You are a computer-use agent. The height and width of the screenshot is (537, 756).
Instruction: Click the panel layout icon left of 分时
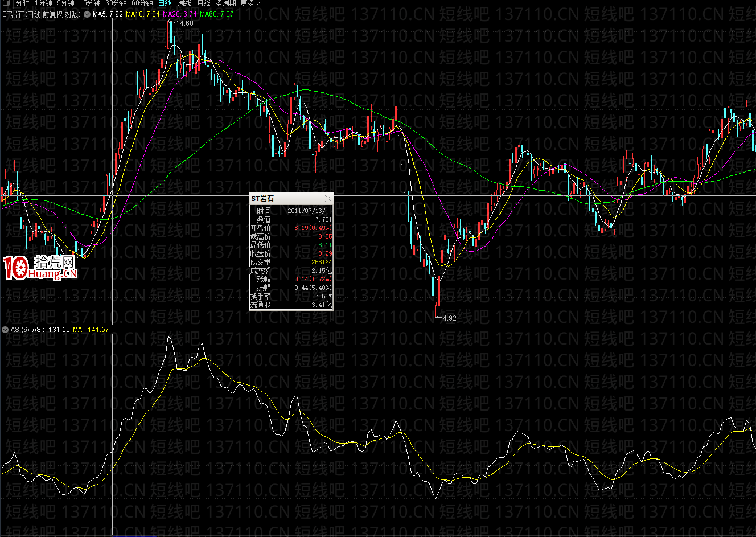pos(6,3)
